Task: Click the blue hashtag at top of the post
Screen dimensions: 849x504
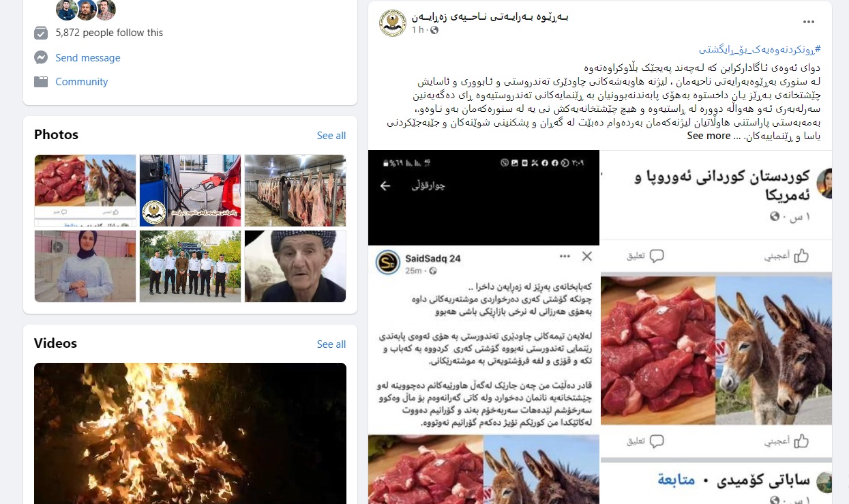Action: (760, 50)
